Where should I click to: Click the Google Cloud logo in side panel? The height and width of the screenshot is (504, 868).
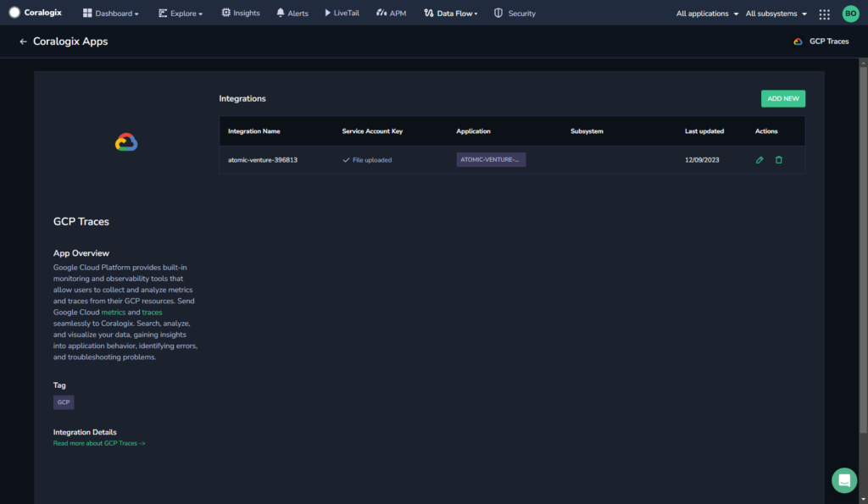tap(126, 142)
